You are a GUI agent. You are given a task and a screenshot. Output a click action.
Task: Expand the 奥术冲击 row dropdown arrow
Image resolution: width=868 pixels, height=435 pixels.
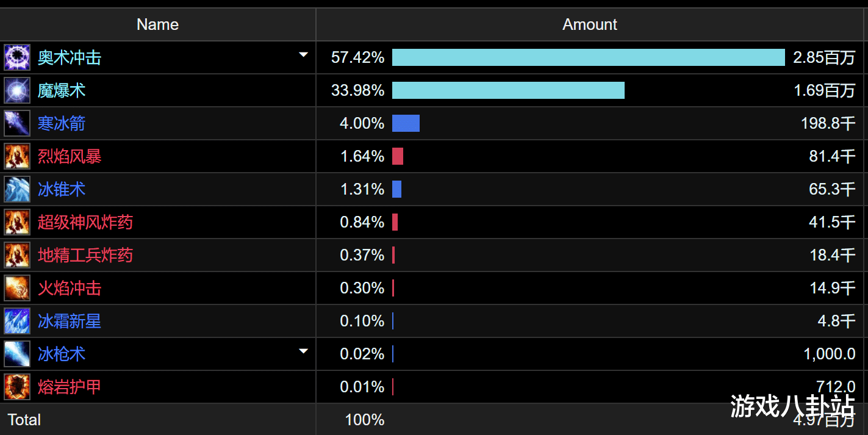point(303,55)
